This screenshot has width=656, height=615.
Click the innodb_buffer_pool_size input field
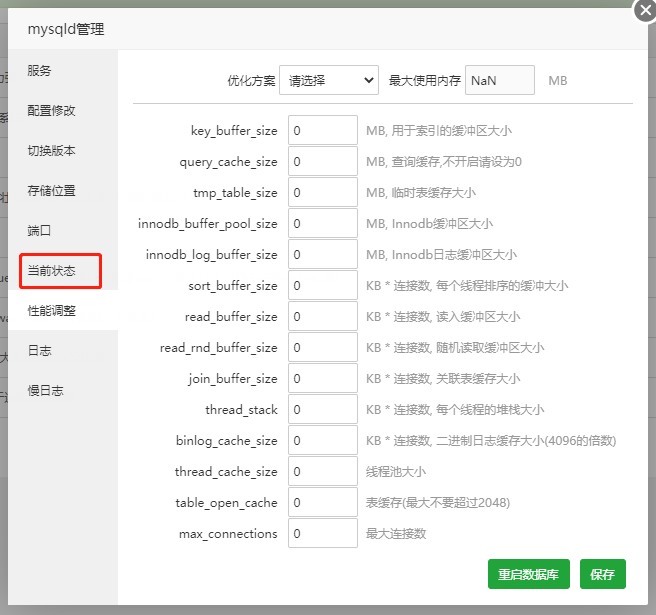323,223
